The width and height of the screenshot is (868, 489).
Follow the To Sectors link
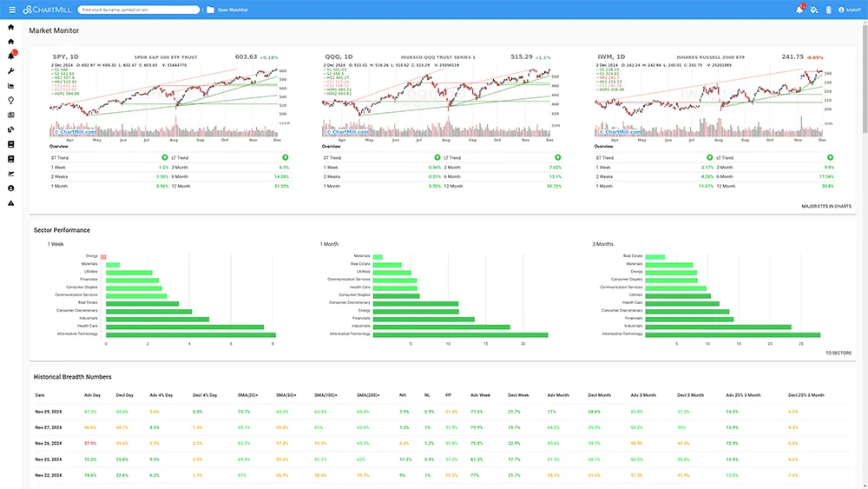838,353
